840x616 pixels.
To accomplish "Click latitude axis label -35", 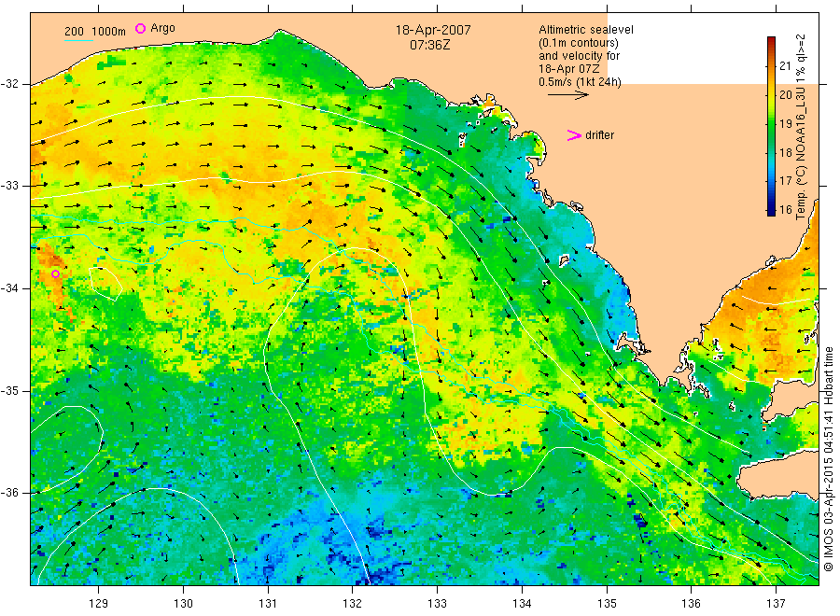I will point(10,390).
